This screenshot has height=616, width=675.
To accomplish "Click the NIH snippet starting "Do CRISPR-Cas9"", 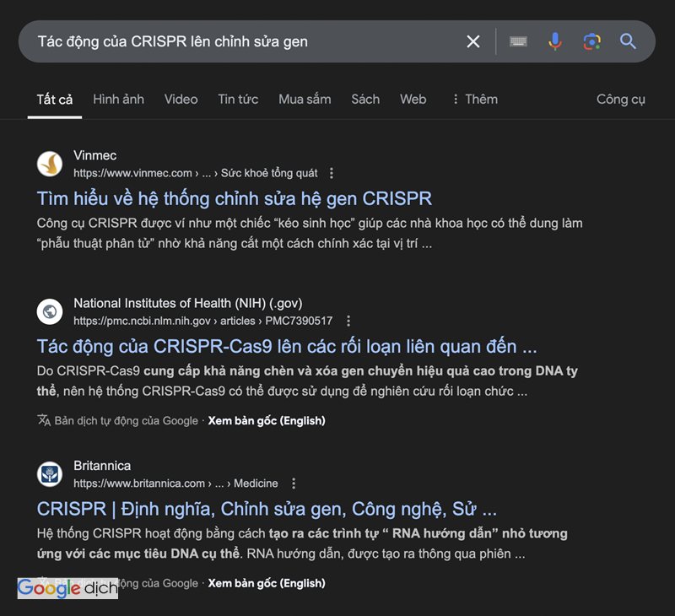I will pyautogui.click(x=307, y=381).
